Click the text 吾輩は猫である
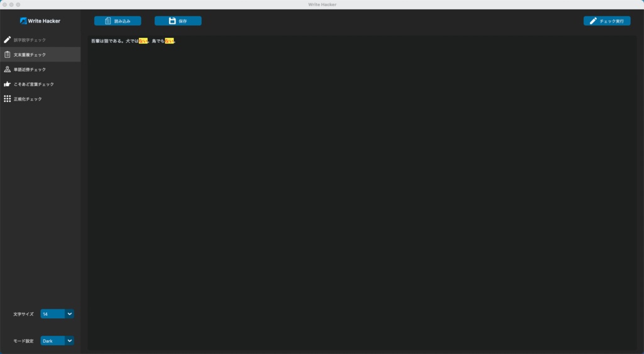The width and height of the screenshot is (644, 354). click(x=106, y=41)
